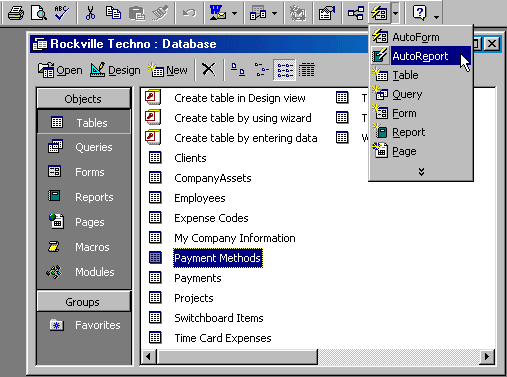
Task: Switch to Small Icons view
Action: pos(261,70)
